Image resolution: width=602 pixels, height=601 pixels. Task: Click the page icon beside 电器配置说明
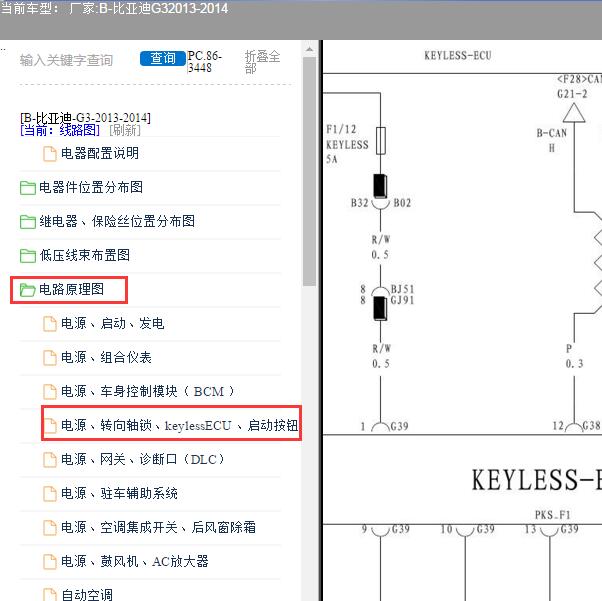click(50, 154)
